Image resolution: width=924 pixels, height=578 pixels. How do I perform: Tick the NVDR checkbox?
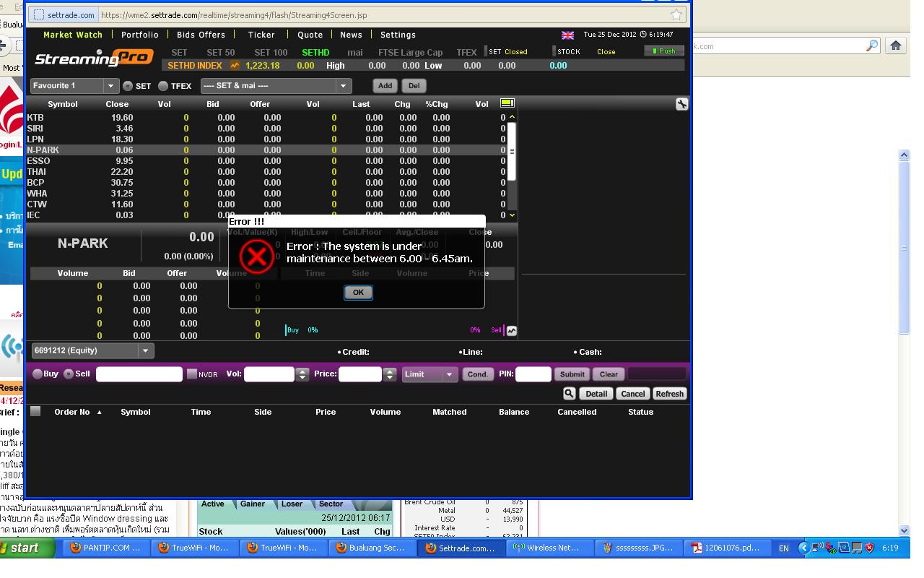tap(192, 374)
